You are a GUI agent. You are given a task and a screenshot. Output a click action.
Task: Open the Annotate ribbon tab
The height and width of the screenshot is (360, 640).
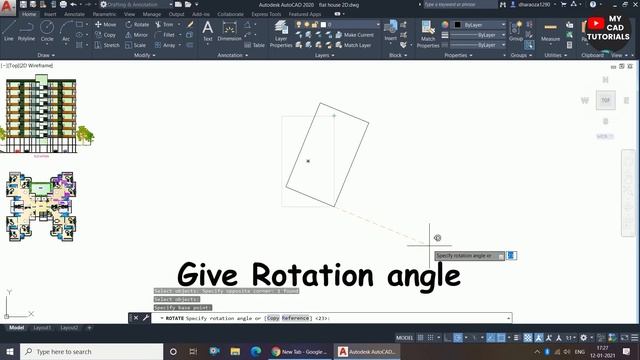74,14
